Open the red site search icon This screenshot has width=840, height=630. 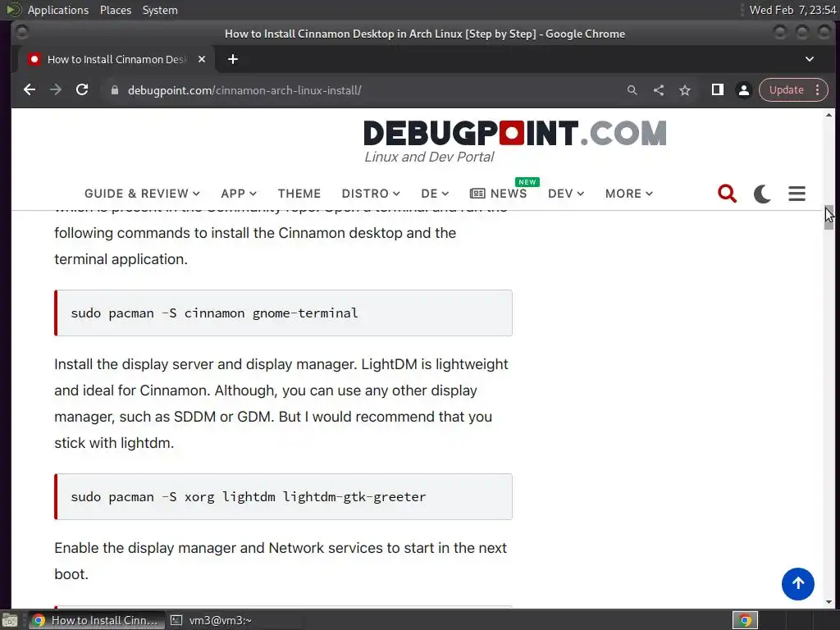click(727, 194)
